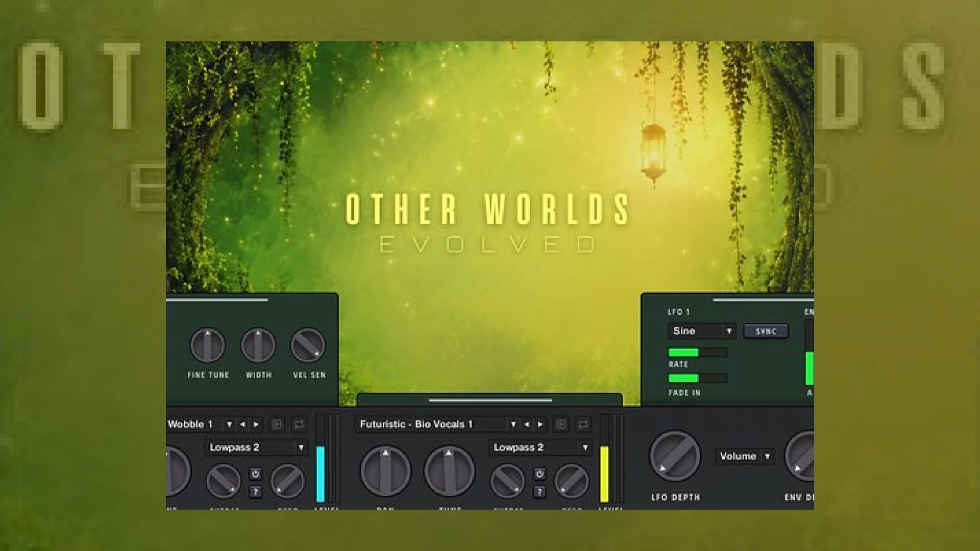The image size is (980, 551).
Task: Toggle filter power button in Bio Vocals layer
Action: tap(540, 474)
